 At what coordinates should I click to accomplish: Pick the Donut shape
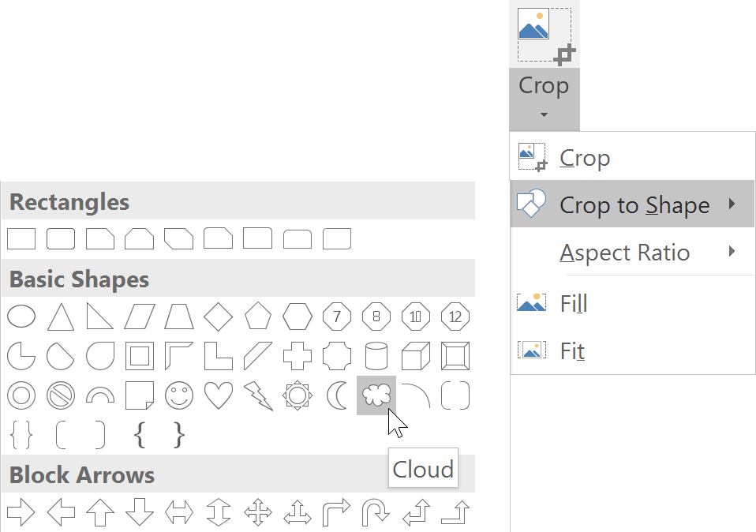point(21,395)
